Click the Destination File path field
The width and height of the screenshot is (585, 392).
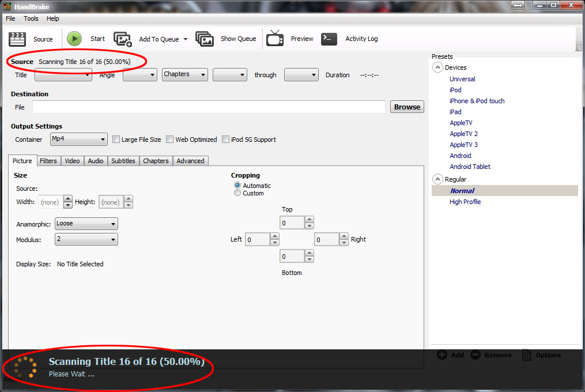[209, 107]
